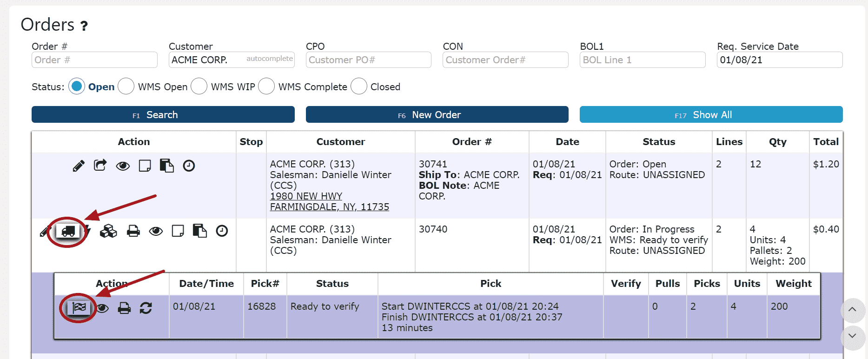Open the 1980 NEW HWY address link

306,196
